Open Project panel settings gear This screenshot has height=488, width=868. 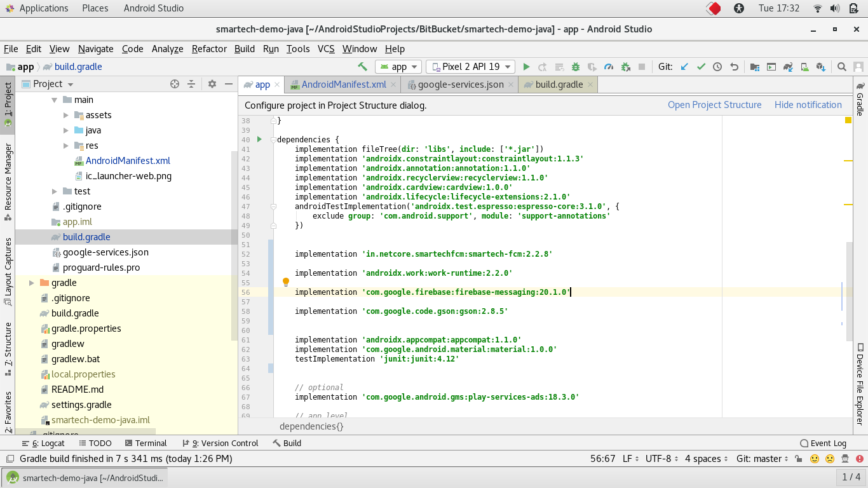(x=212, y=84)
